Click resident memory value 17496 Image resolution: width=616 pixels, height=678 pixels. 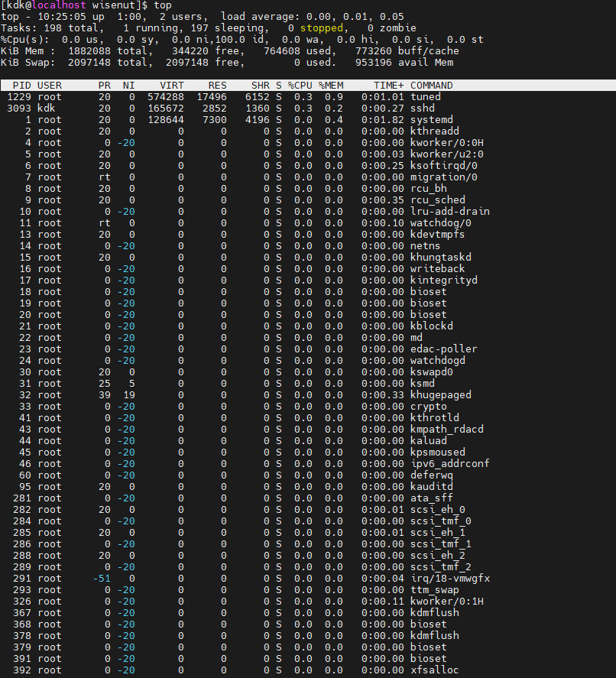point(212,97)
